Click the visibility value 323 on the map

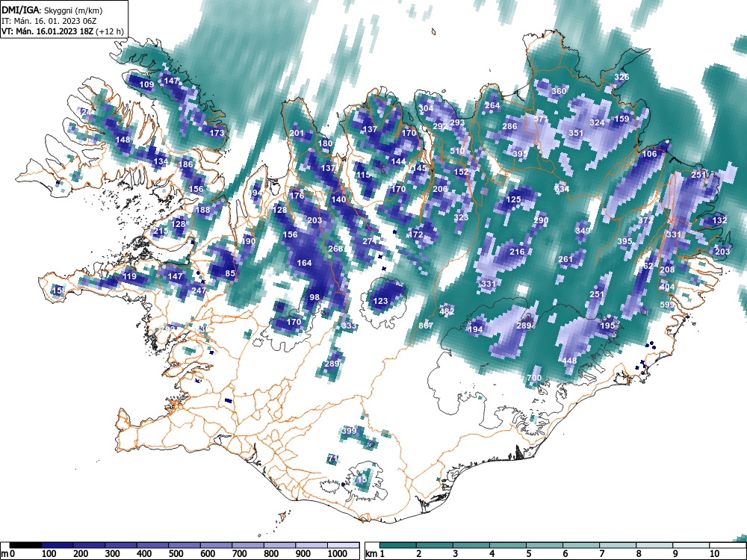[461, 217]
